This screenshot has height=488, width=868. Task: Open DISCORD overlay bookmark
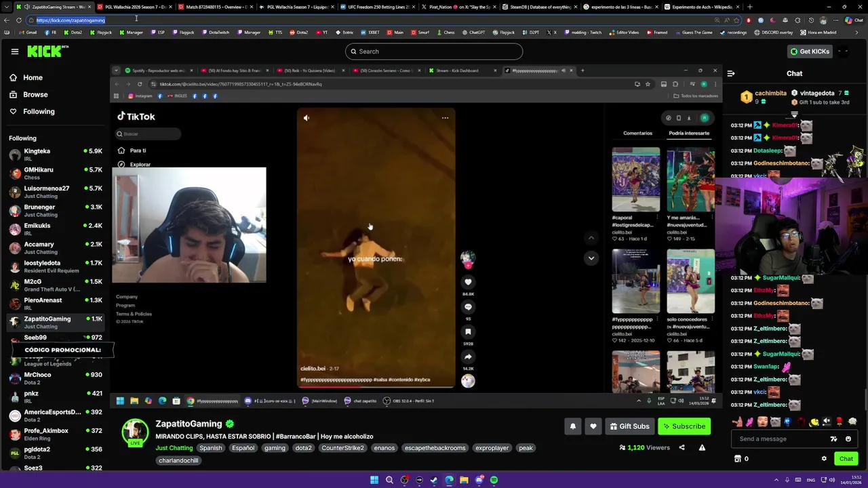[772, 33]
